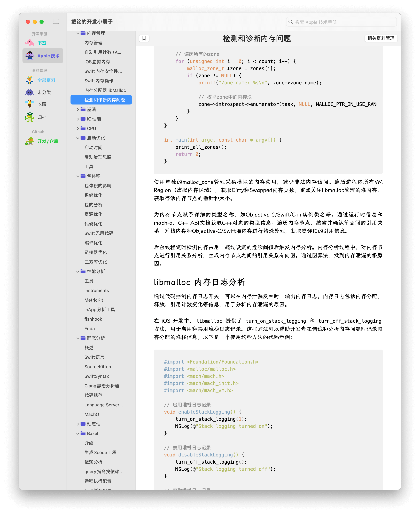Expand the 动态性 folder
Screen dimensions: 420x515
pyautogui.click(x=78, y=424)
